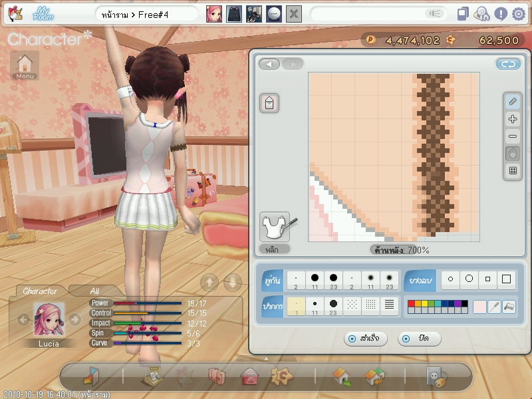The height and width of the screenshot is (399, 532).
Task: Click the swap houses icon
Action: coord(375,376)
